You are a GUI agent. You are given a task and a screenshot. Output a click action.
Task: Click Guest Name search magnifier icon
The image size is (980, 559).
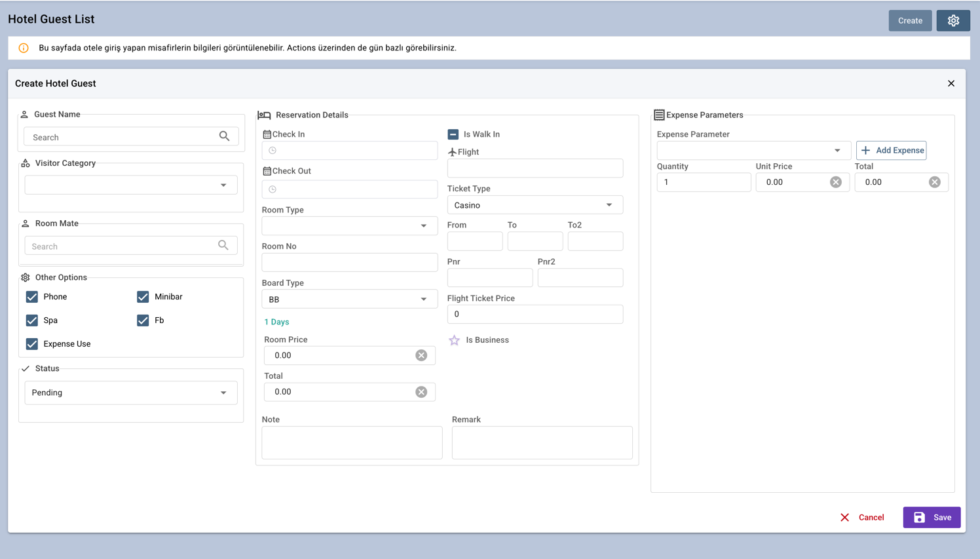click(224, 136)
